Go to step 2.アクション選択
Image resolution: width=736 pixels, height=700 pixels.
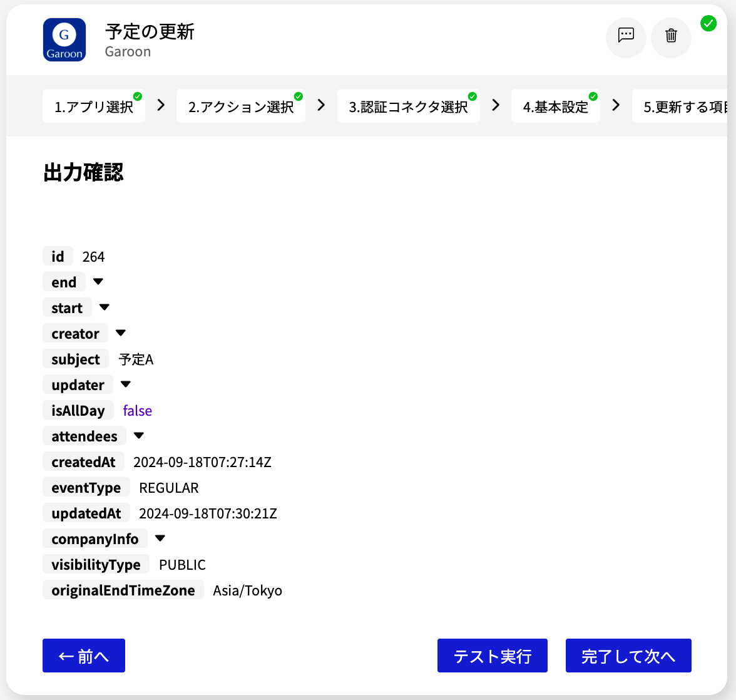click(x=241, y=106)
